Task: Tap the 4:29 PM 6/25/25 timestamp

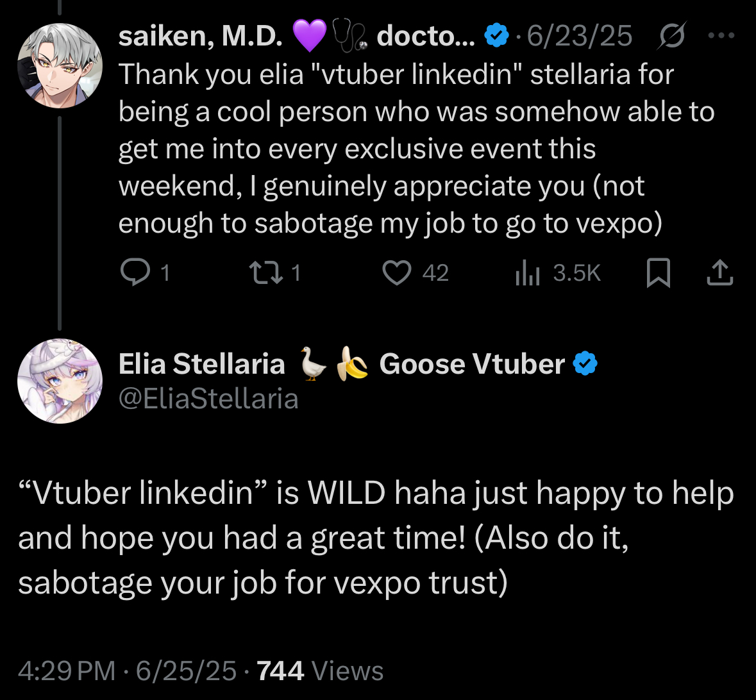Action: tap(128, 671)
